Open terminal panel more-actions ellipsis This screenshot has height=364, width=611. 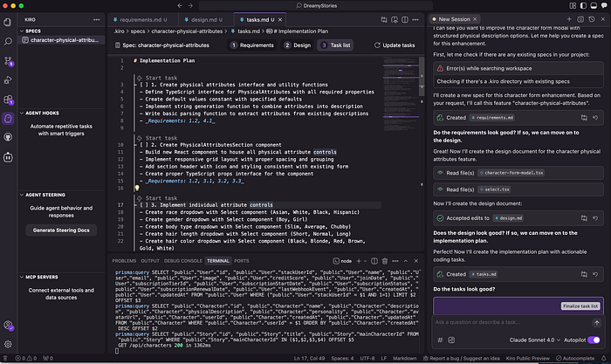(395, 261)
